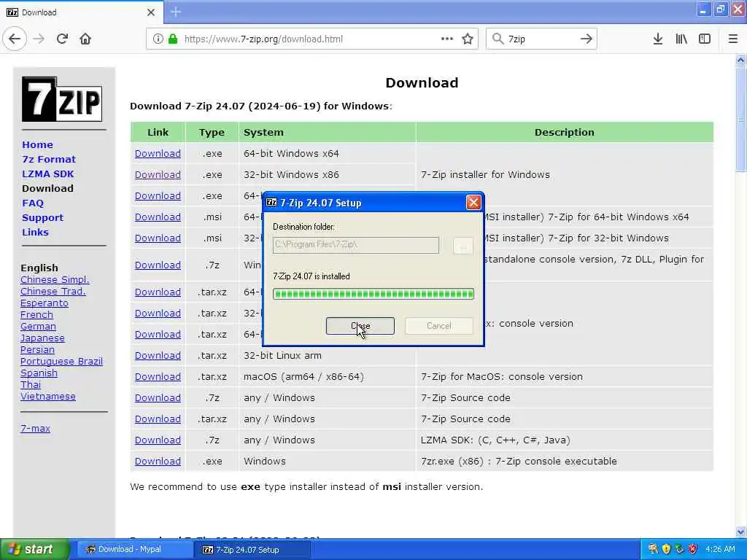Click the security shield tray icon
This screenshot has height=560, width=747.
[666, 549]
